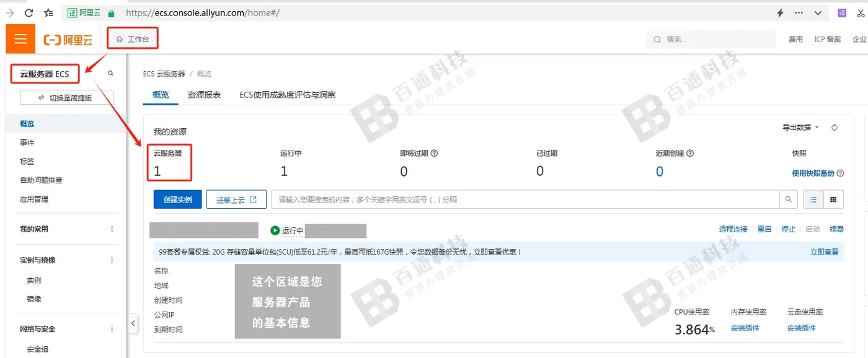
Task: Click 停止 link
Action: point(789,229)
